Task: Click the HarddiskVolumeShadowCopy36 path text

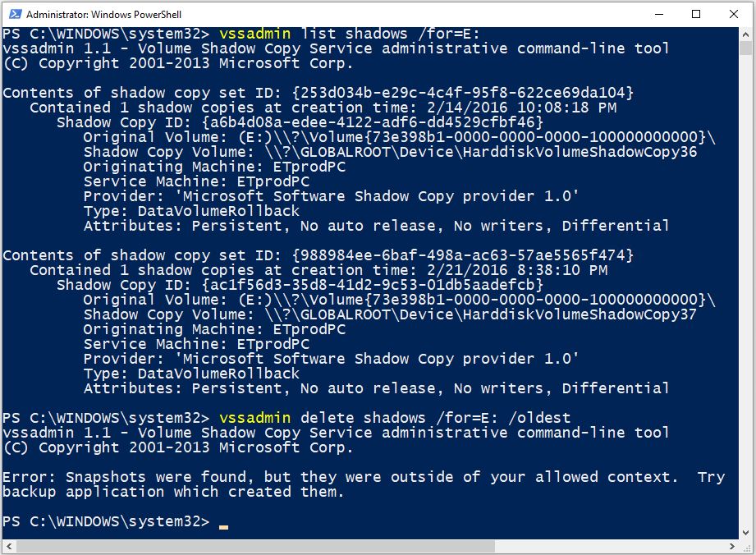Action: pos(481,152)
